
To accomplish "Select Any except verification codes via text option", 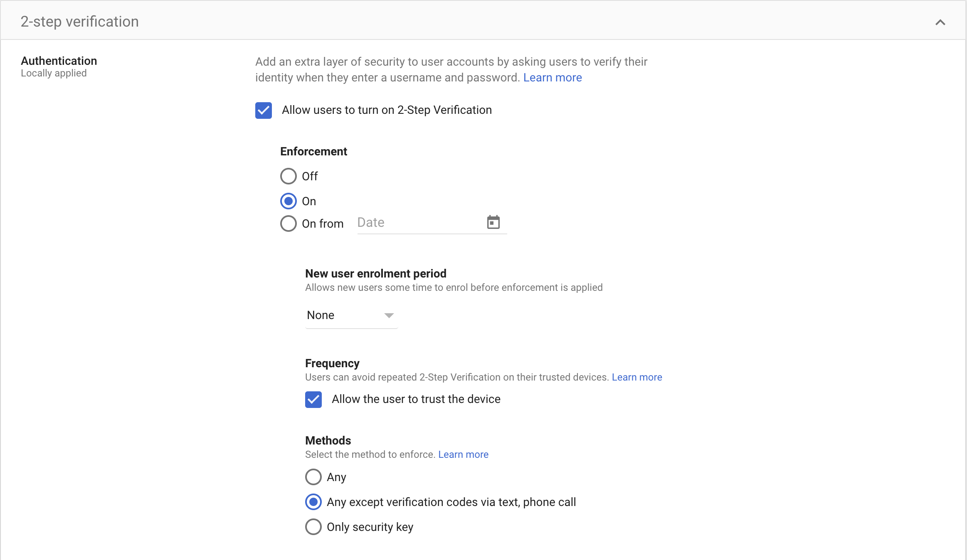I will pos(313,502).
